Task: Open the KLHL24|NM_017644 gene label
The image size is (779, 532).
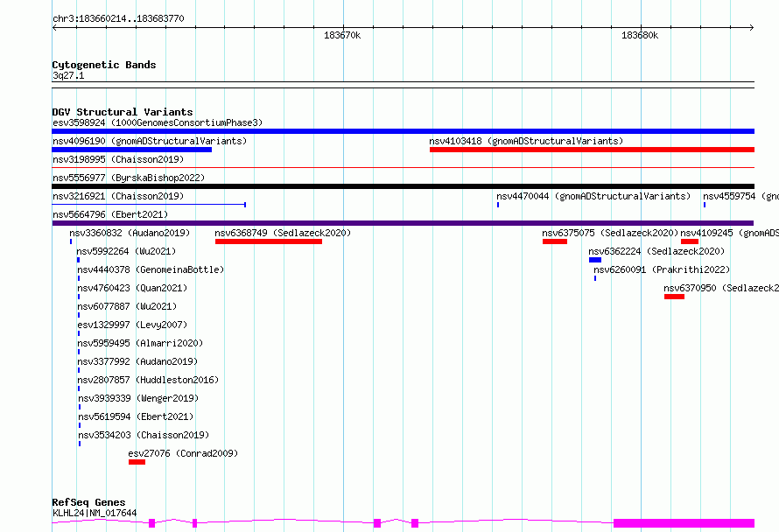Action: coord(95,513)
